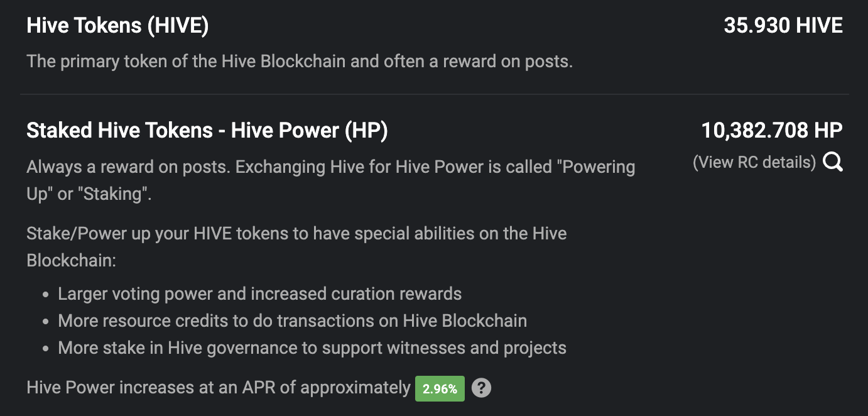Click the bullet dot before 'Larger voting power'
The height and width of the screenshot is (416, 868).
(x=46, y=294)
